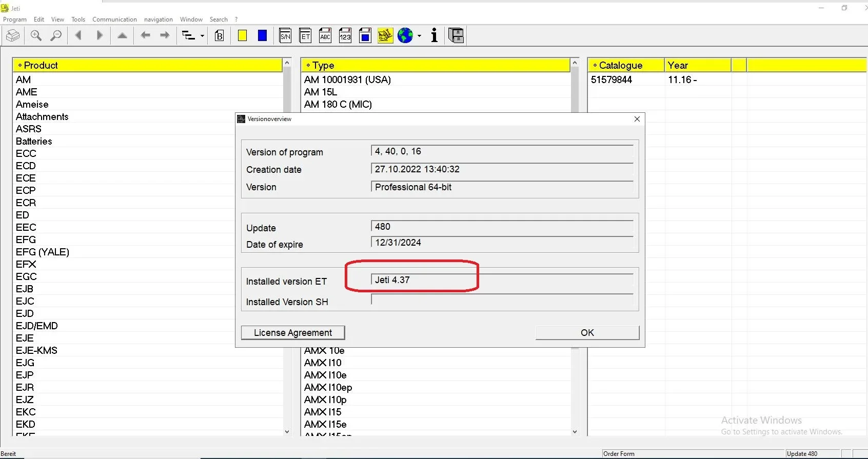Click the printer icon in toolbar
The image size is (868, 459).
click(x=13, y=35)
